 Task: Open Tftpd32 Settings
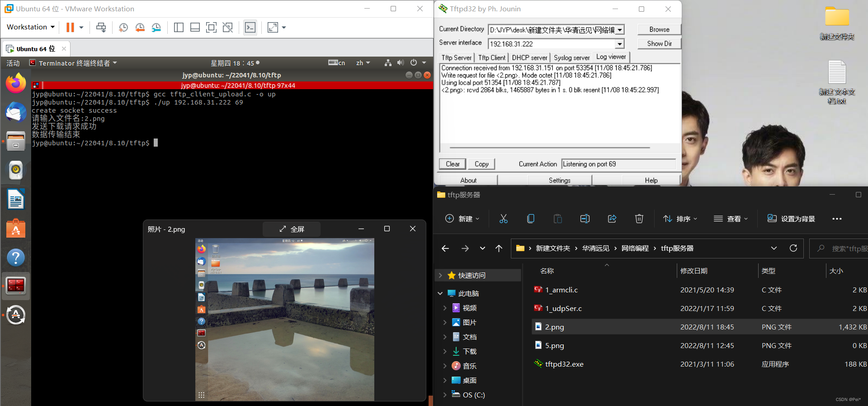click(x=560, y=180)
